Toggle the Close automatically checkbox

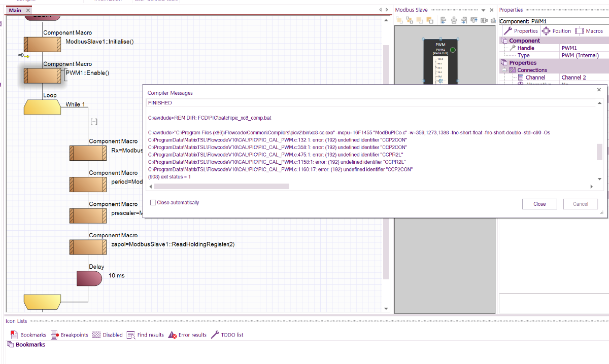(153, 202)
